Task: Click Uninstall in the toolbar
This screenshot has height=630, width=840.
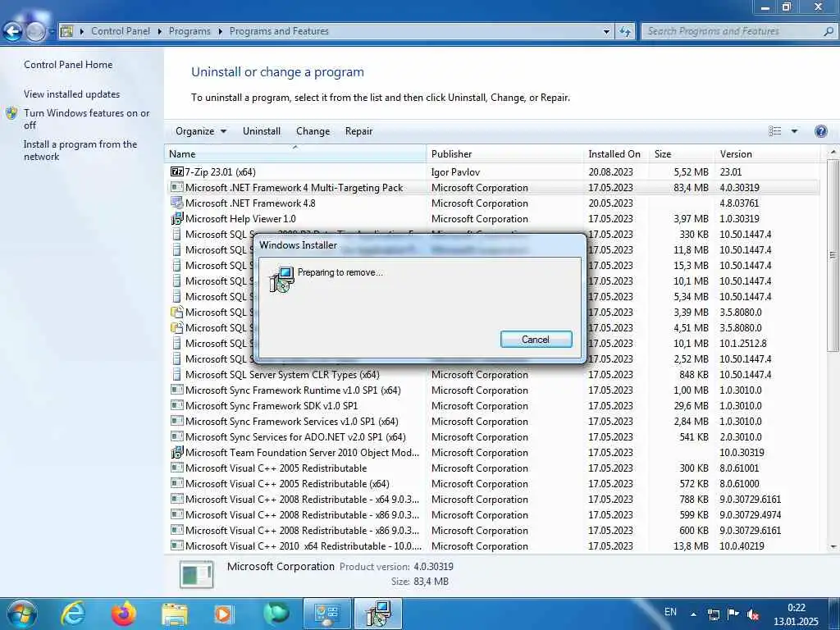Action: coord(262,131)
